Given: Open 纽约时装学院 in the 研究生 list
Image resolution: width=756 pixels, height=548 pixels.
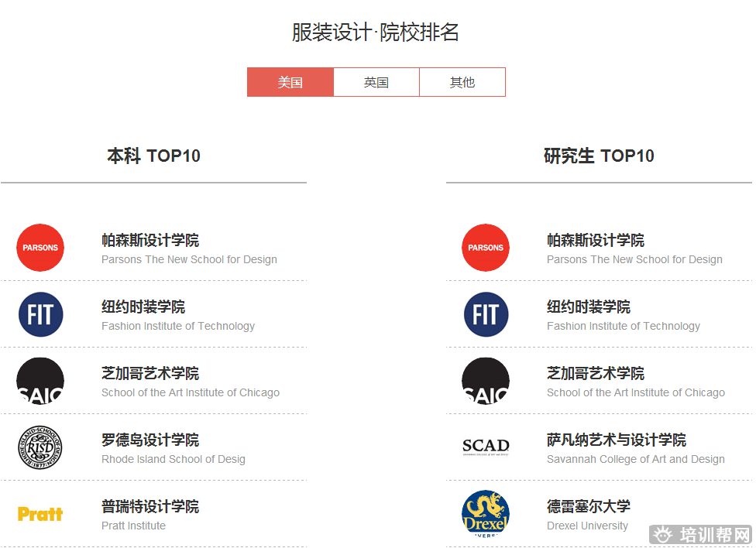Looking at the screenshot, I should pyautogui.click(x=589, y=307).
